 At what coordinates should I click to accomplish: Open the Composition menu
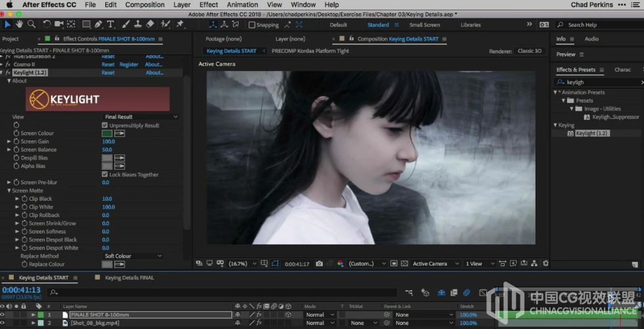145,5
